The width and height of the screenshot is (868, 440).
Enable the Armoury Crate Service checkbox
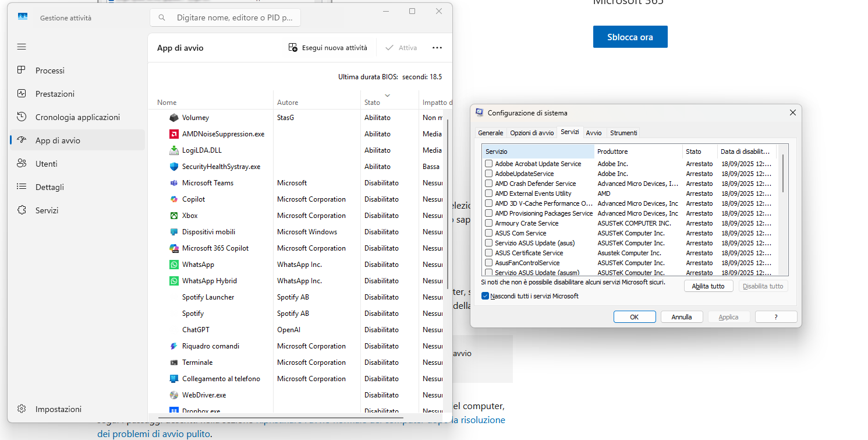[x=489, y=223]
